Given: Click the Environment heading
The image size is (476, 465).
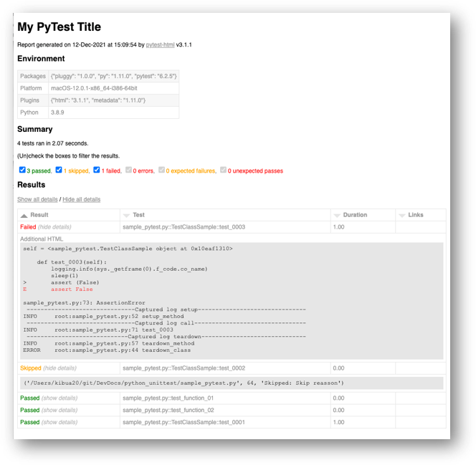Looking at the screenshot, I should click(x=41, y=59).
